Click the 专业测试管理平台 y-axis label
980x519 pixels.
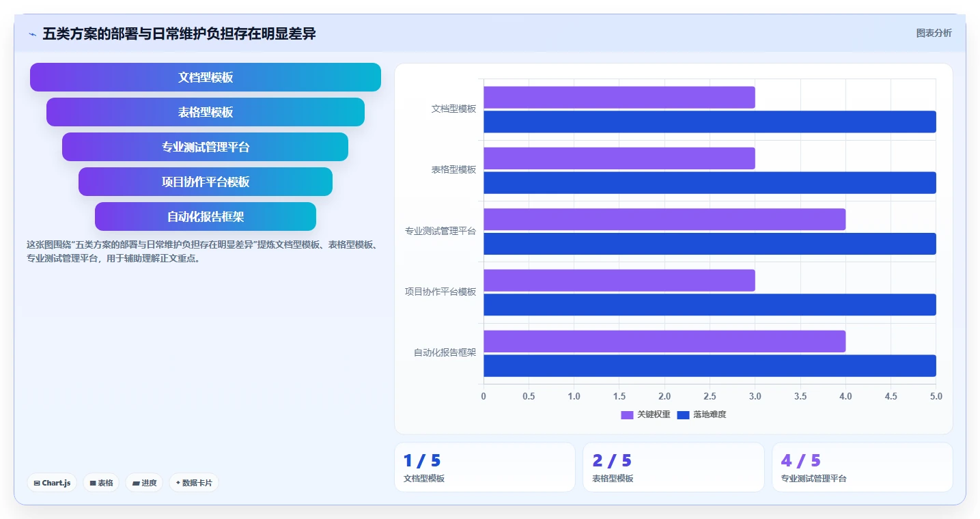(440, 231)
